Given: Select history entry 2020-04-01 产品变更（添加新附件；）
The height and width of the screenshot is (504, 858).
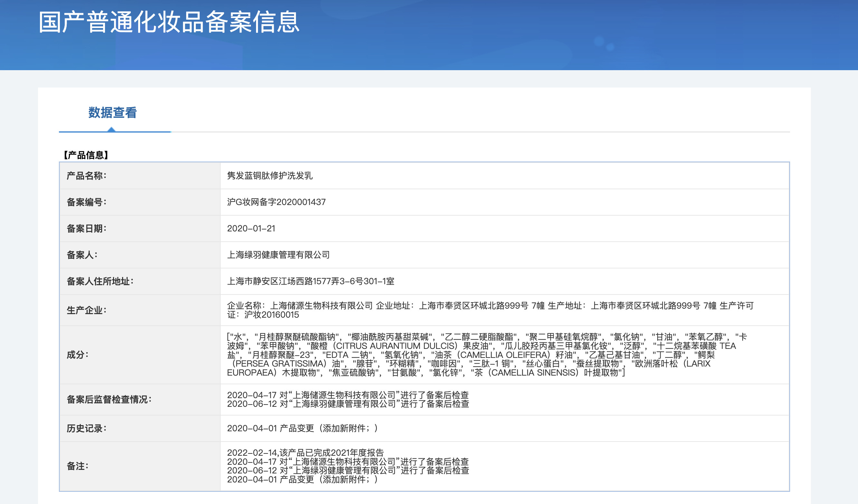Looking at the screenshot, I should point(302,428).
